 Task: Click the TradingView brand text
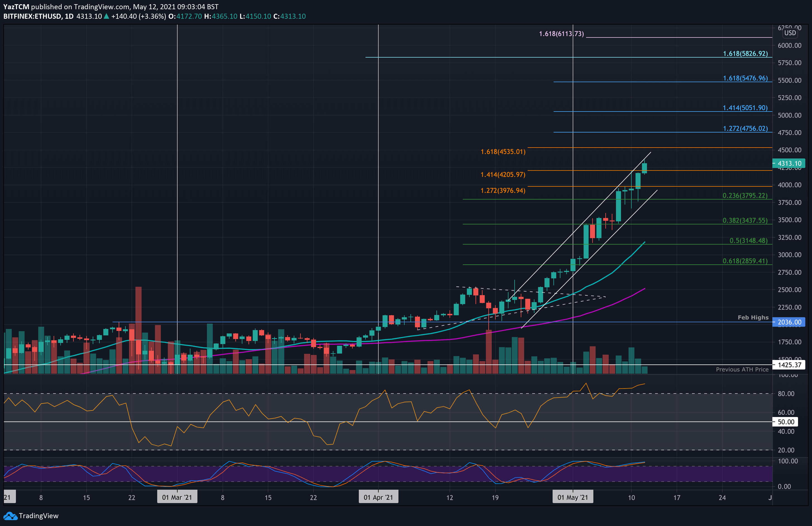click(39, 516)
